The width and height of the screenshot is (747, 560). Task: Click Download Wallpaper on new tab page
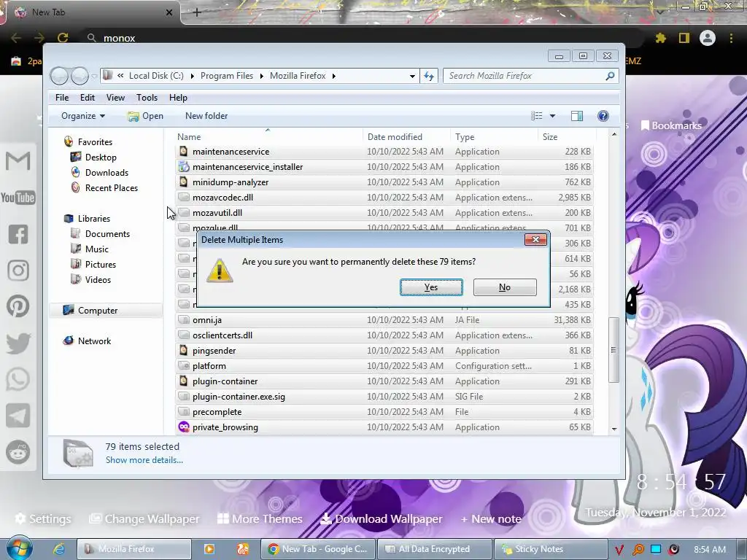click(381, 518)
